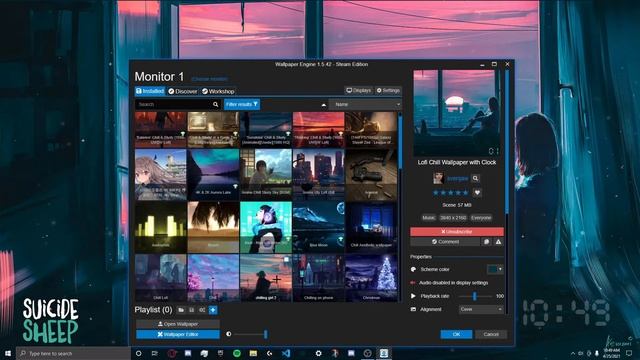The height and width of the screenshot is (360, 640).
Task: Select the 4K & 2K Aurora Lake wallpaper
Action: point(213,174)
